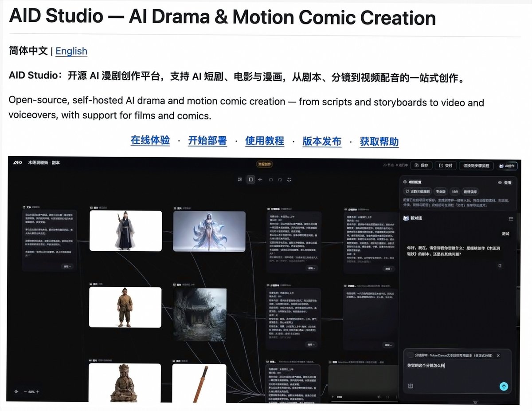532x411 pixels.
Task: Click the attachment icon in chat input box
Action: [x=411, y=386]
